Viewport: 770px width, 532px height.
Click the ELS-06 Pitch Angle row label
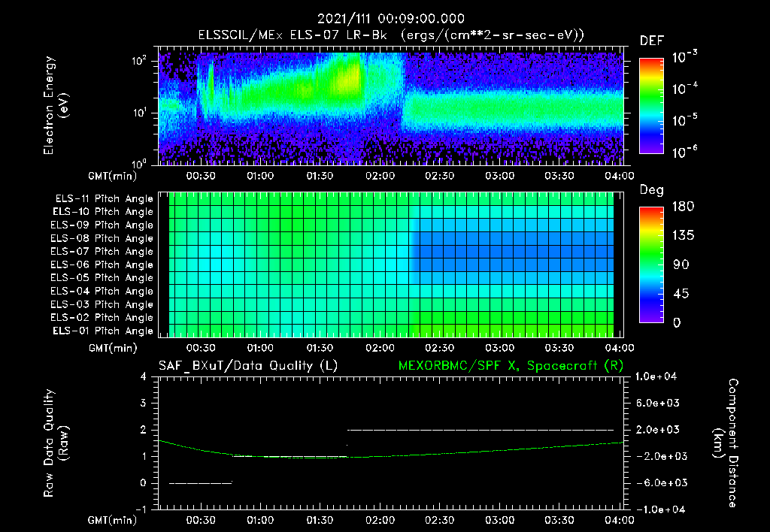(102, 264)
